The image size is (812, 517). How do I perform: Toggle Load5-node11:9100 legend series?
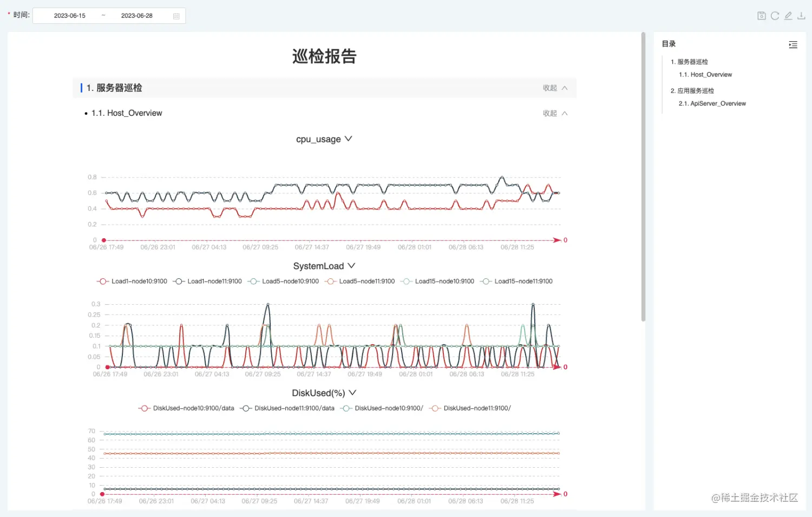pos(359,281)
